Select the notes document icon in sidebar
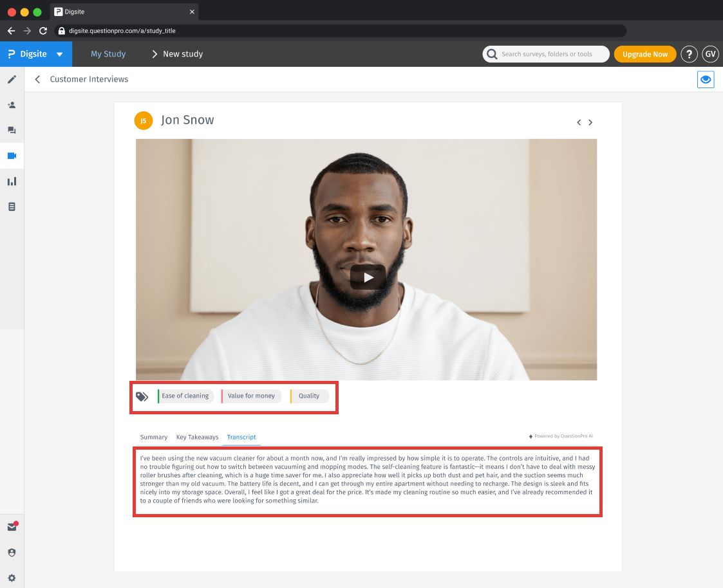Viewport: 723px width, 588px height. tap(11, 205)
